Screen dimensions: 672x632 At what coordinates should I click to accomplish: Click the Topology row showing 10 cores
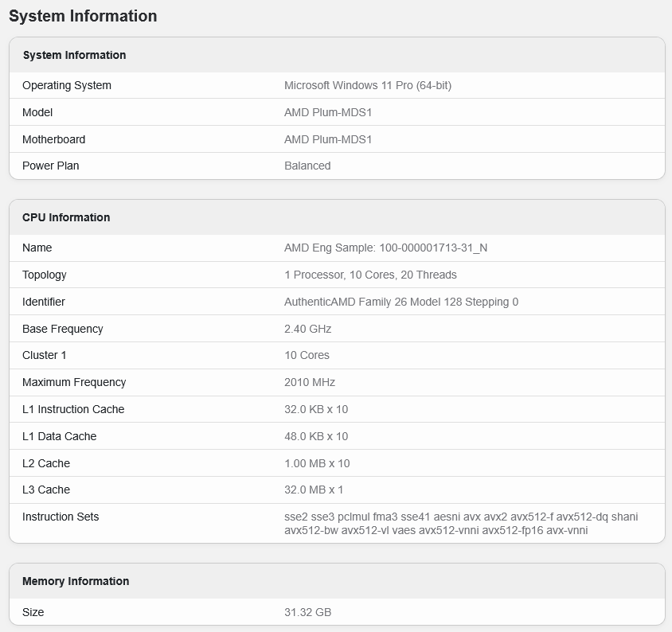coord(46,275)
